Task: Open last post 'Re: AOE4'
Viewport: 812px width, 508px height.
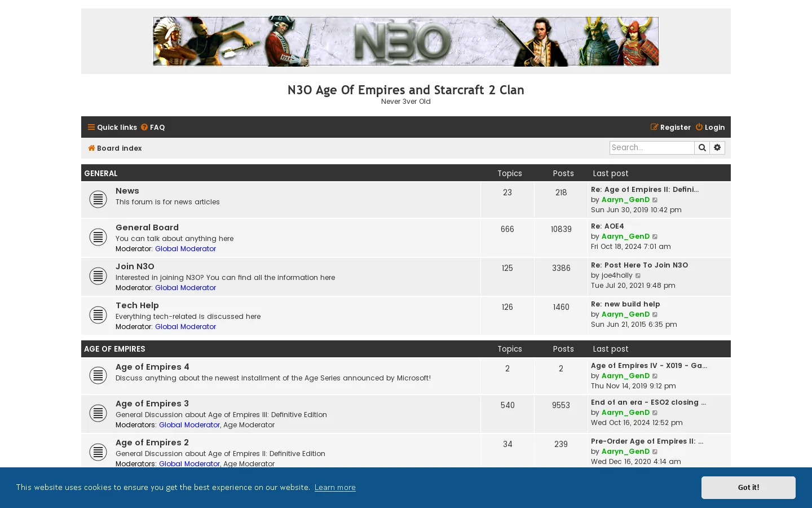Action: click(607, 226)
